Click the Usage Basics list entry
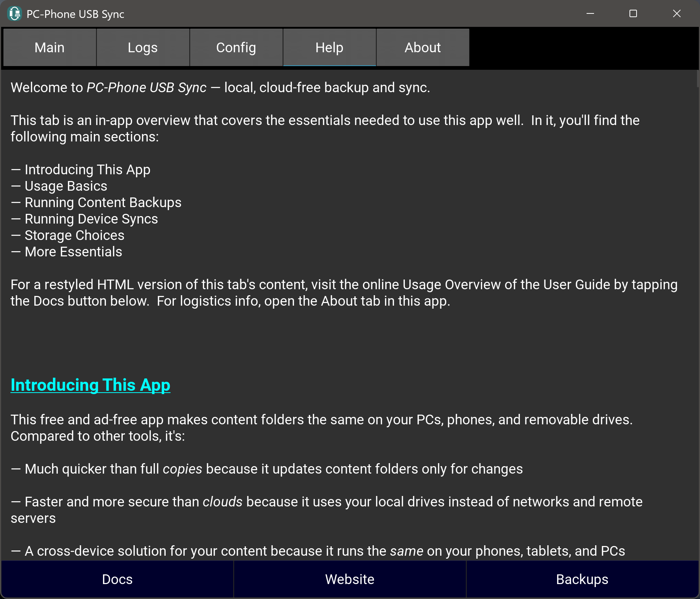 click(x=66, y=186)
